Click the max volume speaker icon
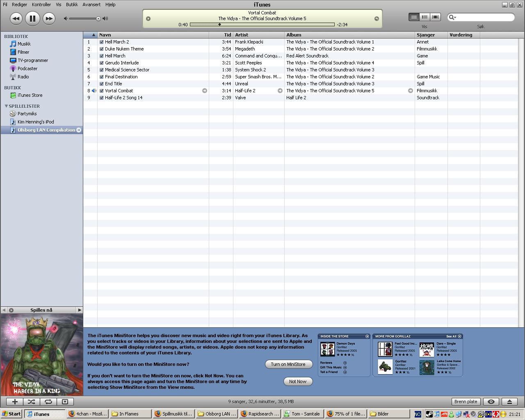Image resolution: width=525 pixels, height=420 pixels. [x=105, y=18]
